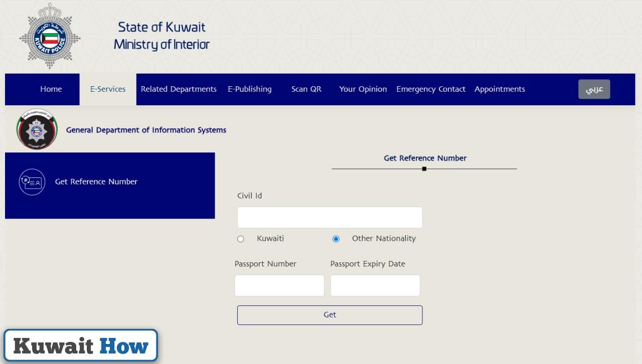The image size is (642, 364).
Task: Select the Kuwaiti nationality radio button
Action: [240, 239]
